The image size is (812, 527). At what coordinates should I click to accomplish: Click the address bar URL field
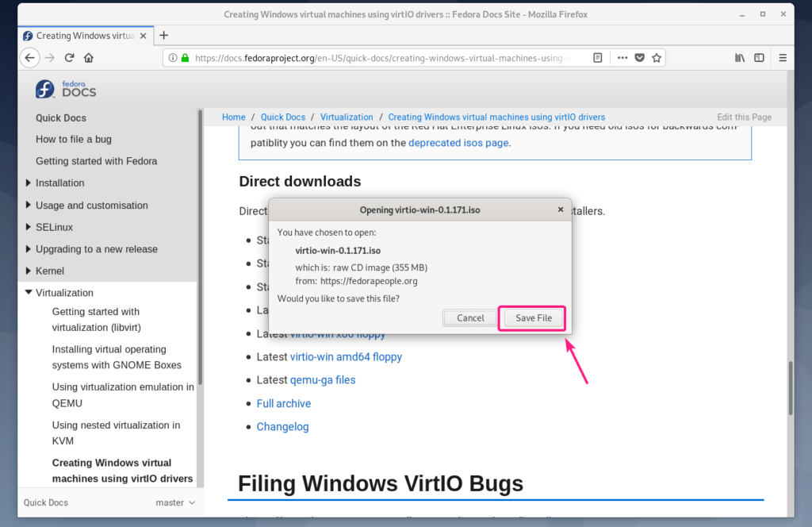[383, 58]
